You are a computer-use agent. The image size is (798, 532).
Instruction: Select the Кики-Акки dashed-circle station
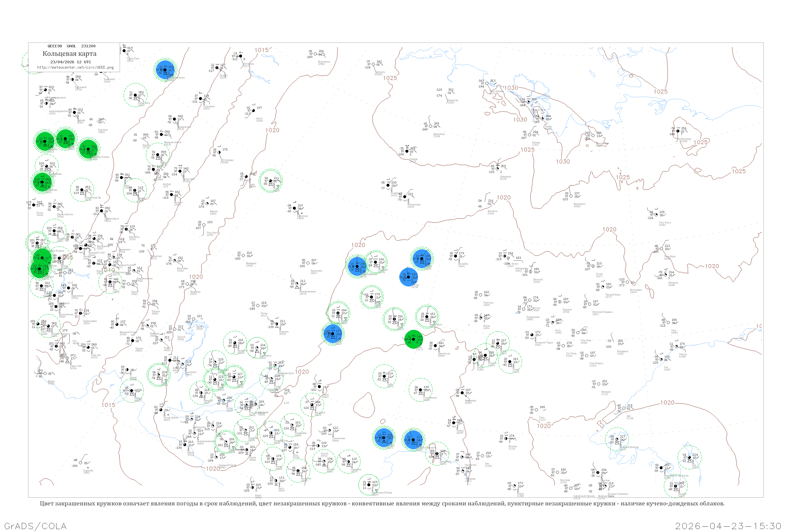pos(135,95)
